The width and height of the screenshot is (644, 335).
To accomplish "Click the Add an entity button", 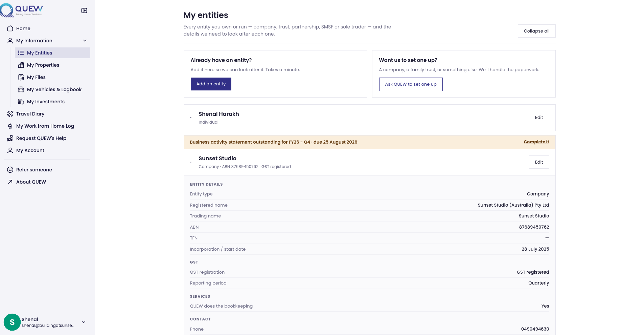I will [211, 84].
